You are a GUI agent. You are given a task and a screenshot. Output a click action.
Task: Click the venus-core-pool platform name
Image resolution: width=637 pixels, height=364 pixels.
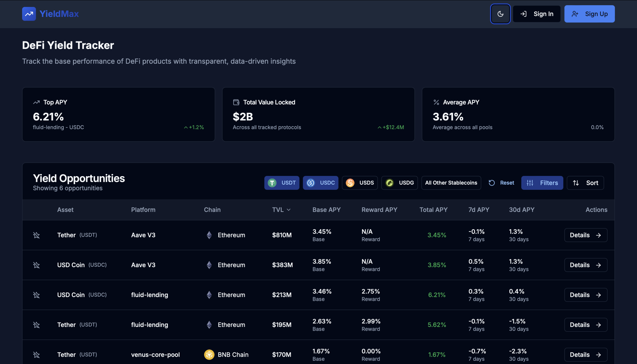pyautogui.click(x=155, y=355)
